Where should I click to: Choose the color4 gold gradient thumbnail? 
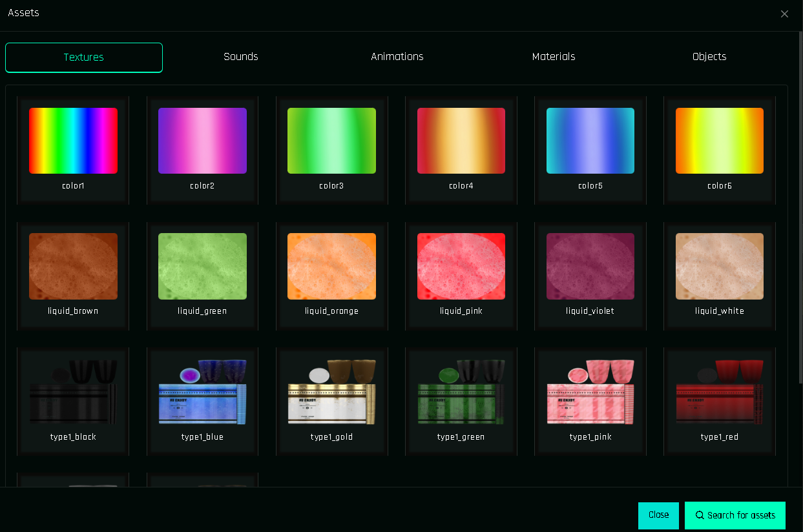pyautogui.click(x=461, y=141)
